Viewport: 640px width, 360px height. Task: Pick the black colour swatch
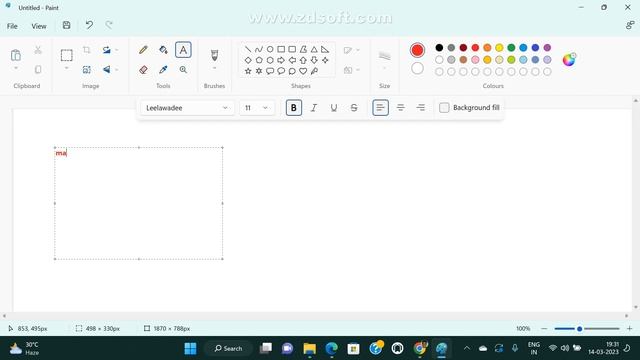(439, 48)
